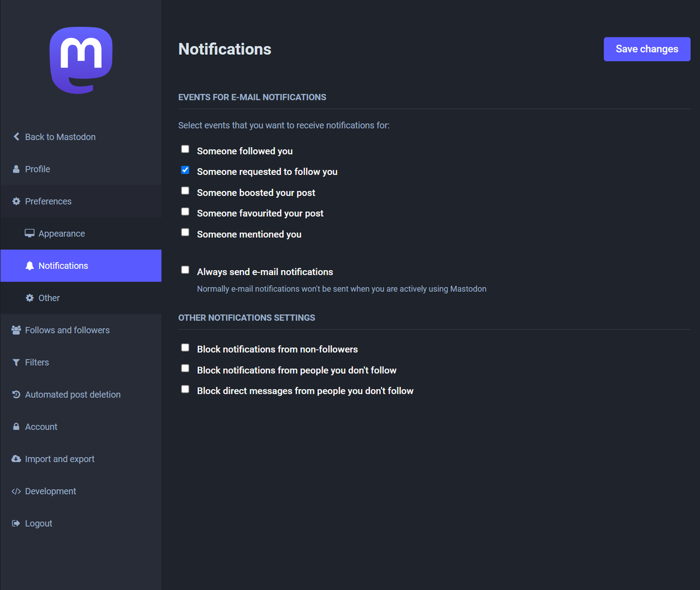Tick Someone mentioned you checkbox
700x590 pixels.
point(185,232)
